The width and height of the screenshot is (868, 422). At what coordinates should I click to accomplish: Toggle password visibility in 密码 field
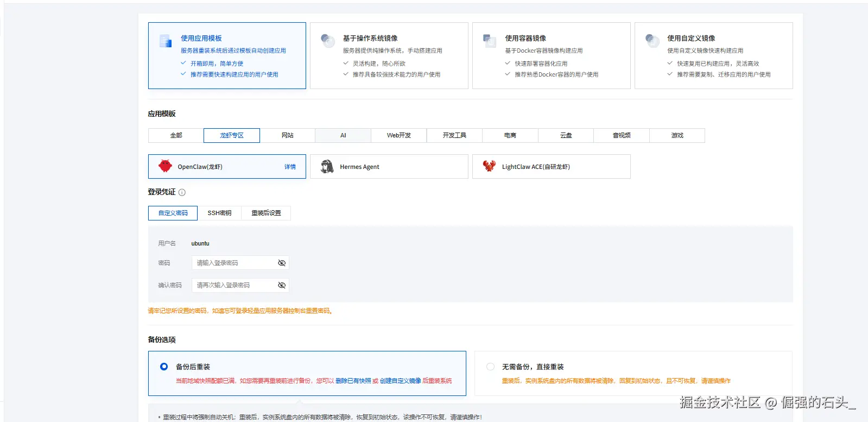282,263
